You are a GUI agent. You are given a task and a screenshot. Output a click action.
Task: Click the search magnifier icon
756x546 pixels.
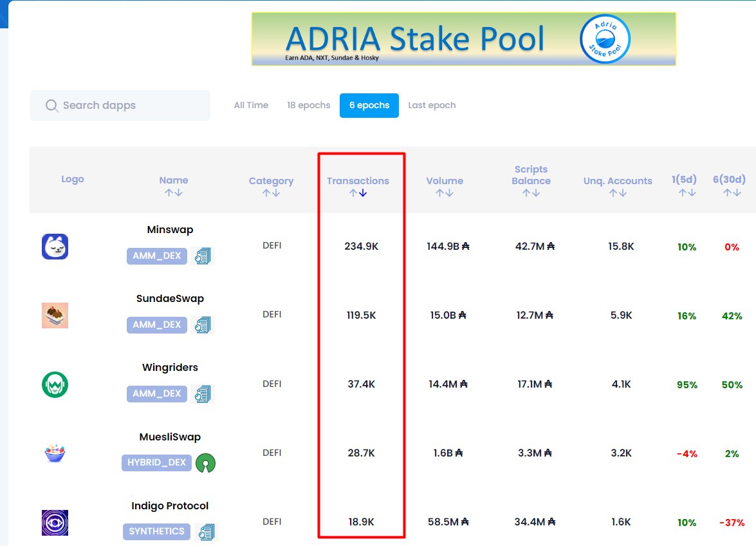click(x=51, y=105)
